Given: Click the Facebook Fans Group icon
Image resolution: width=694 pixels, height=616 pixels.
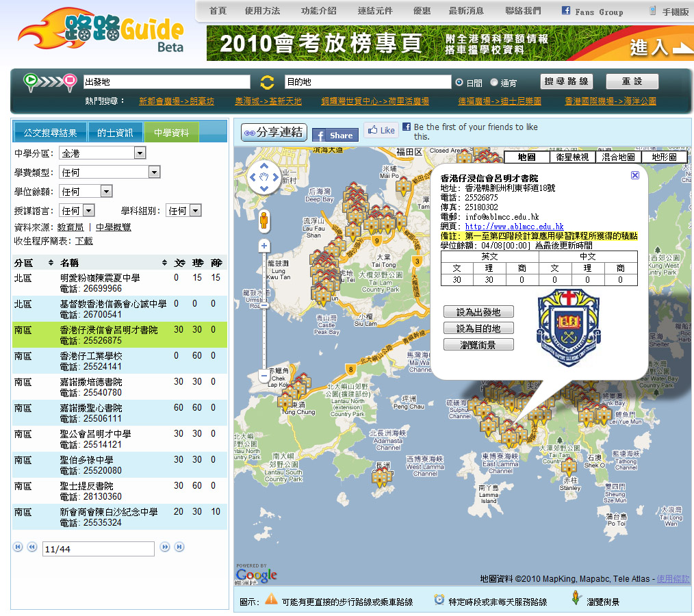Looking at the screenshot, I should [565, 11].
